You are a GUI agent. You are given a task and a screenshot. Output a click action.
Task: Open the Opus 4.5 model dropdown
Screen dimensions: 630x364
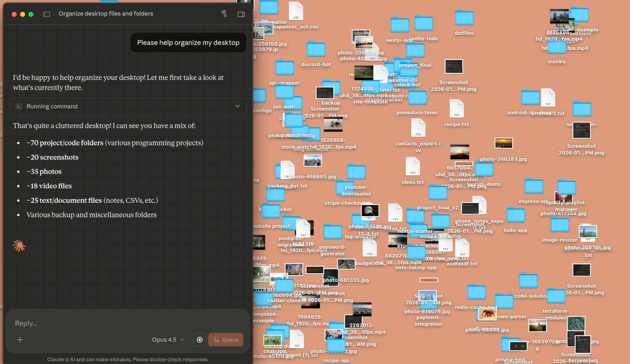[x=168, y=340]
